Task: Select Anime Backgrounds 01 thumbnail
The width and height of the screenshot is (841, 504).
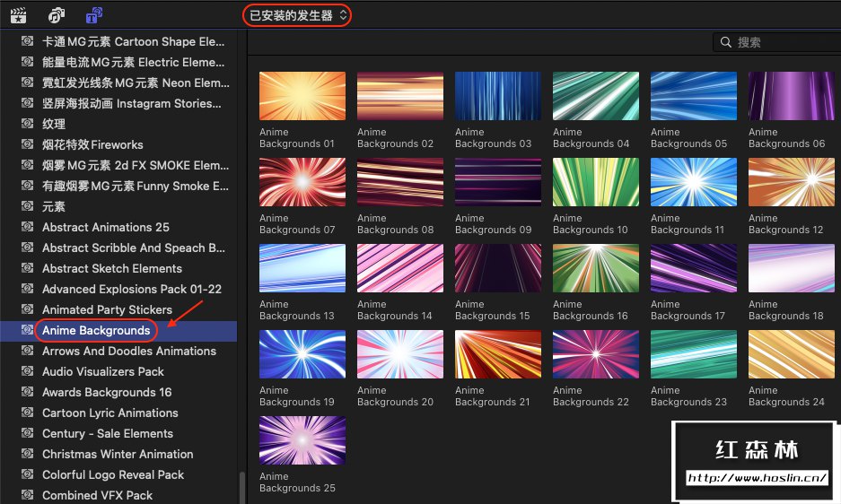Action: click(x=302, y=96)
